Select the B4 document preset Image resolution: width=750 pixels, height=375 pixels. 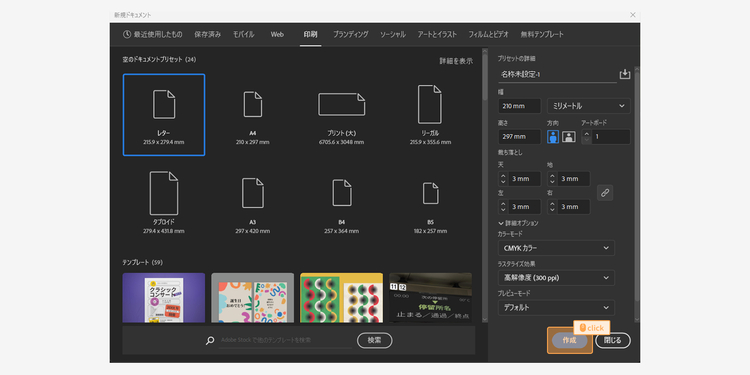(342, 203)
